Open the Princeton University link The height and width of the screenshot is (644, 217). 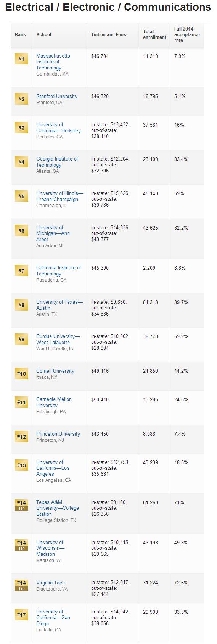[x=58, y=434]
